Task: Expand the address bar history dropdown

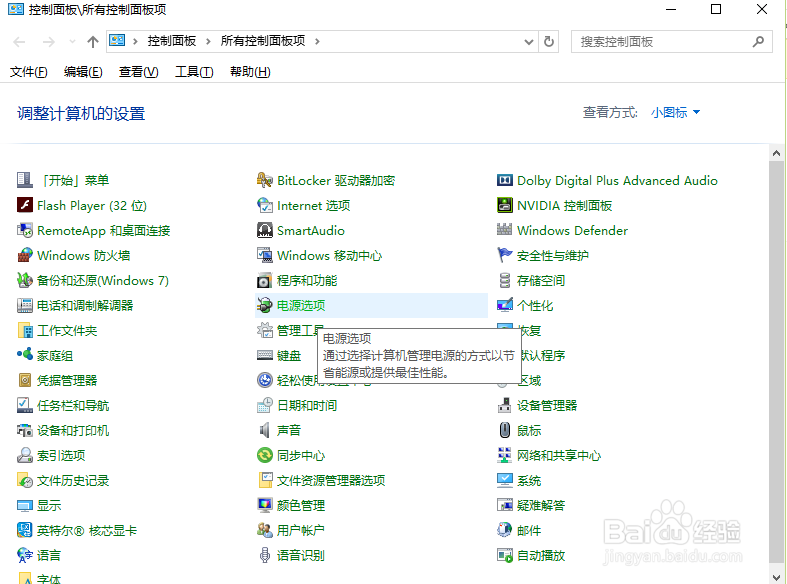Action: [529, 42]
